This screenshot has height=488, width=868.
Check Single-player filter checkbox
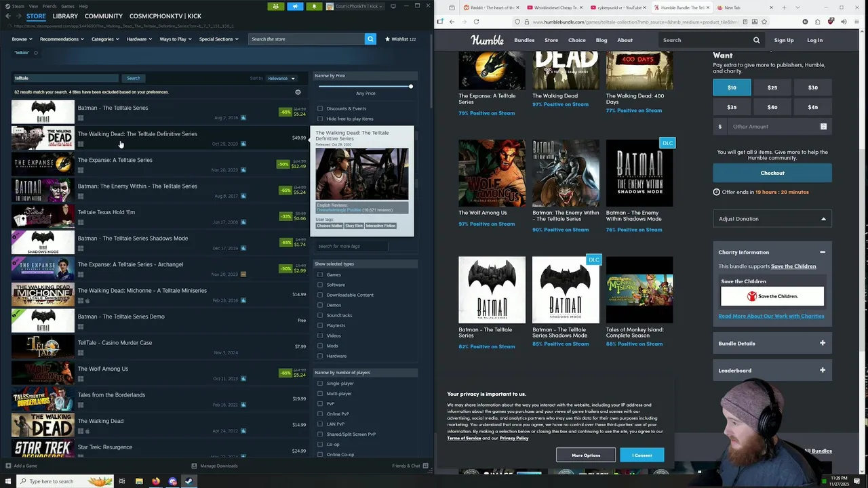320,383
